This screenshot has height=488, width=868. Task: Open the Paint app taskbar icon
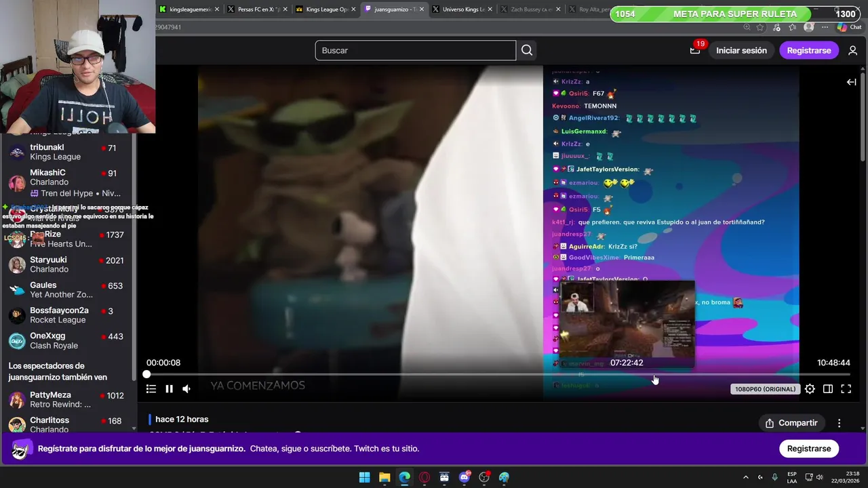pyautogui.click(x=504, y=477)
